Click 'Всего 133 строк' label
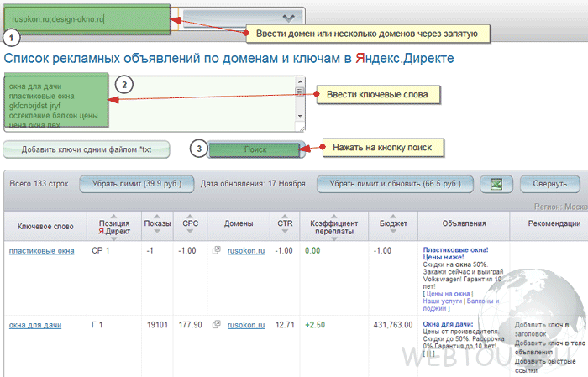The width and height of the screenshot is (588, 377). click(39, 184)
